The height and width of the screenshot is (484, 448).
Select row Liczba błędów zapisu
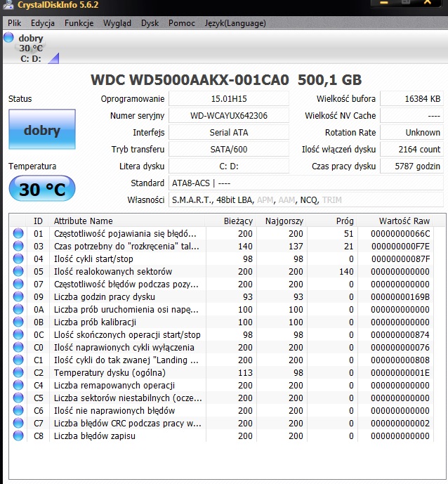point(221,436)
